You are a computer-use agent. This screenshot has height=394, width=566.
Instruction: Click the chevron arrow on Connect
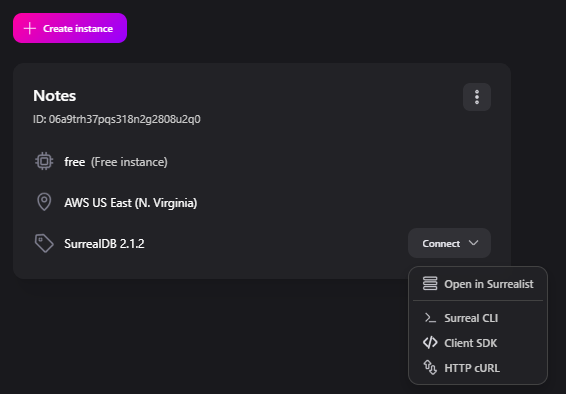click(x=474, y=243)
